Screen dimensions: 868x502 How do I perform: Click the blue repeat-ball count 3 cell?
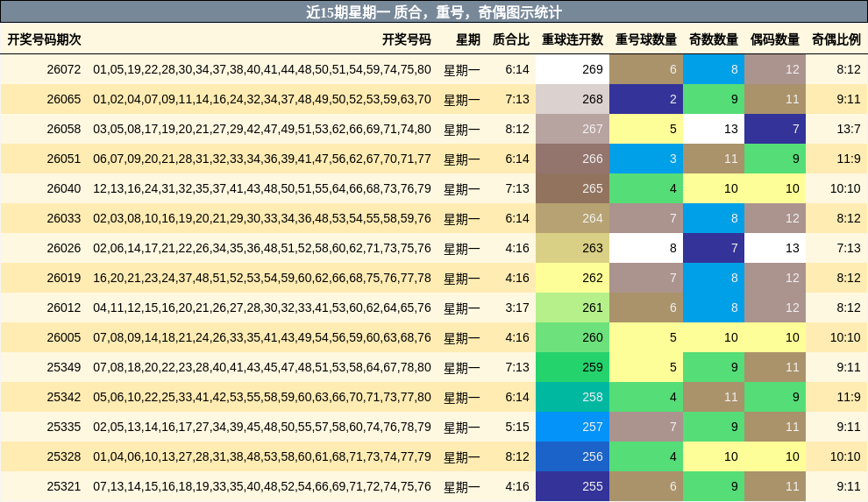point(646,159)
